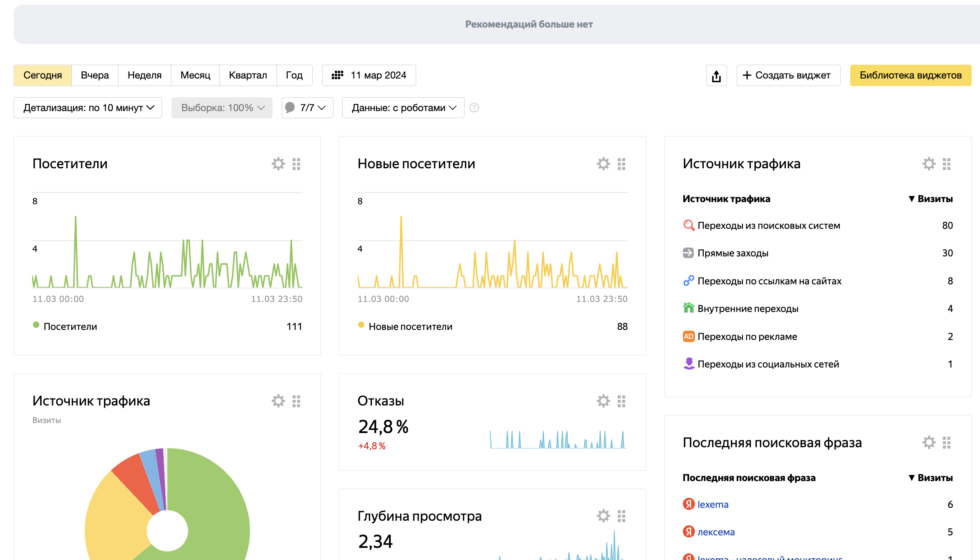Viewport: 980px width, 560px height.
Task: Click house icon for Внутренние переходы
Action: click(x=689, y=308)
